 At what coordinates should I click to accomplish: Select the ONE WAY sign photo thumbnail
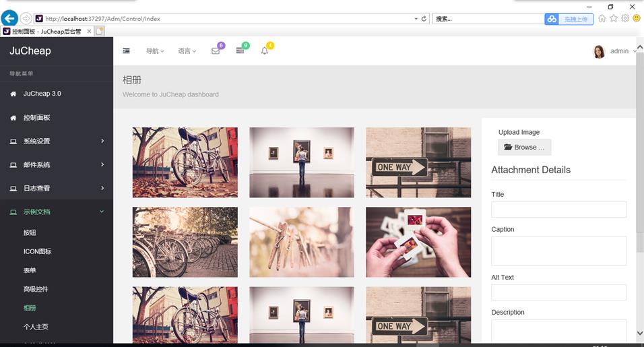[x=418, y=162]
